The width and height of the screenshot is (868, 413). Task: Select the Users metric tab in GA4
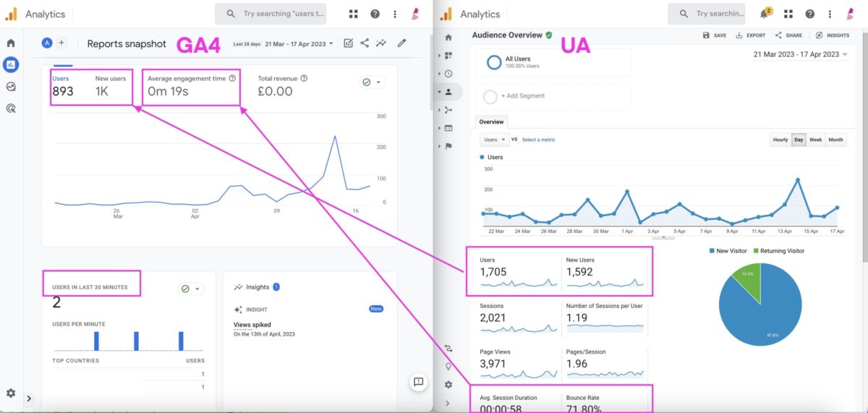(x=62, y=85)
